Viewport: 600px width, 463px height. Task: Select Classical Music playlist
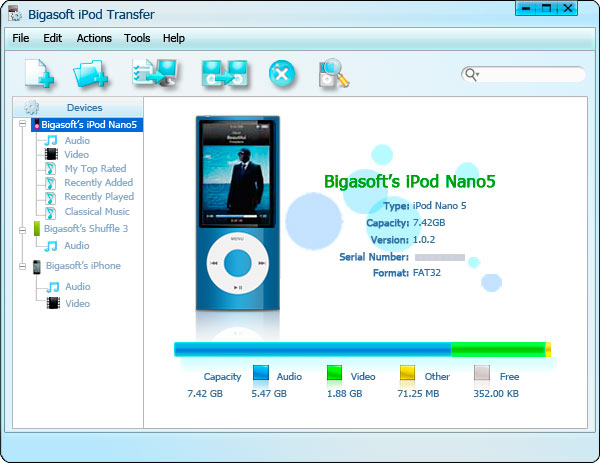tap(97, 211)
